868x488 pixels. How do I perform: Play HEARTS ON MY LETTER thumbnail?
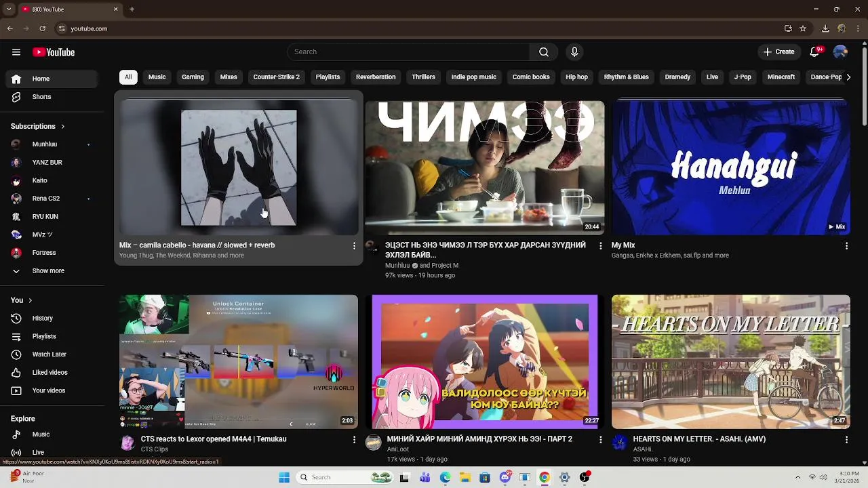coord(731,362)
